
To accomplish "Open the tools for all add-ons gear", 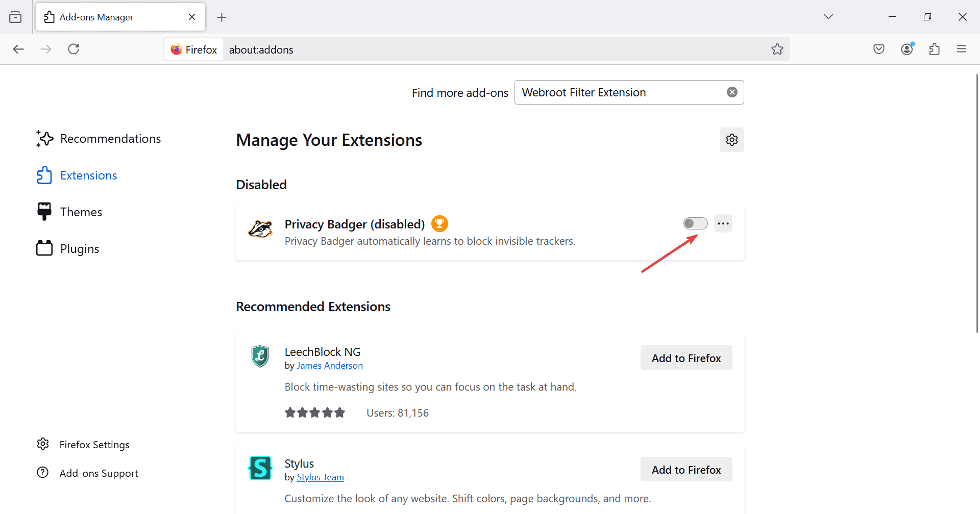I will pos(731,140).
